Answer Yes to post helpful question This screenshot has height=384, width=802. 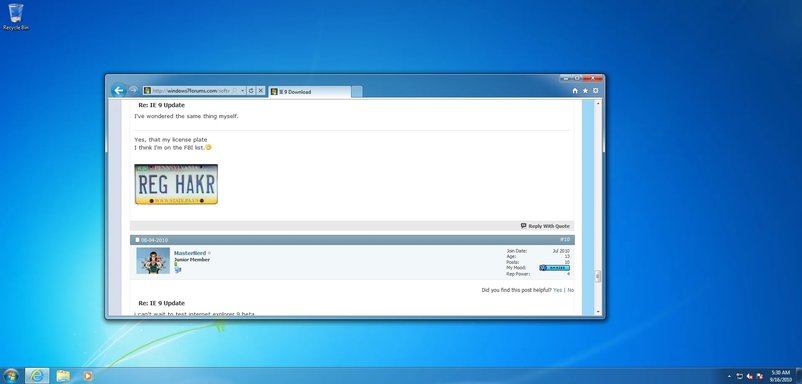[558, 290]
